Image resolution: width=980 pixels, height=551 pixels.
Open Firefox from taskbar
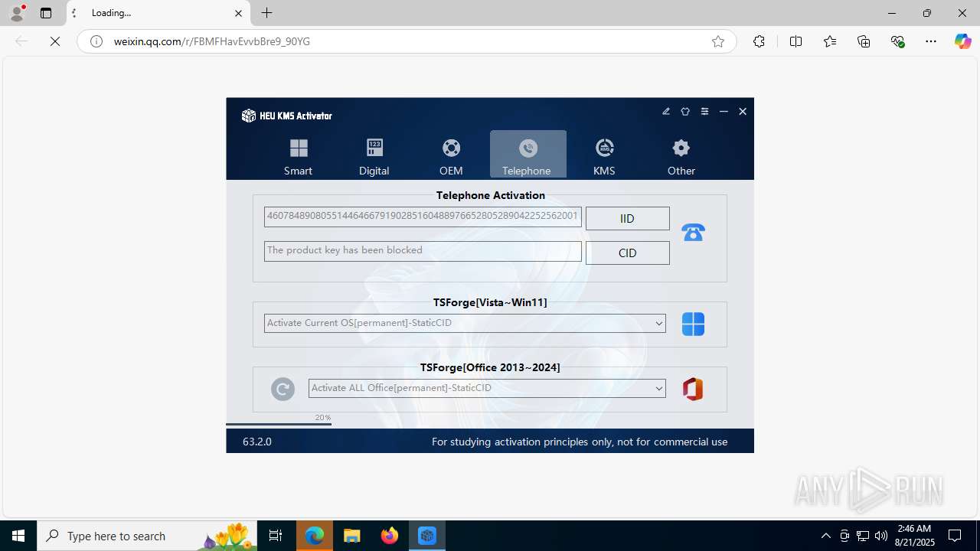pos(390,536)
